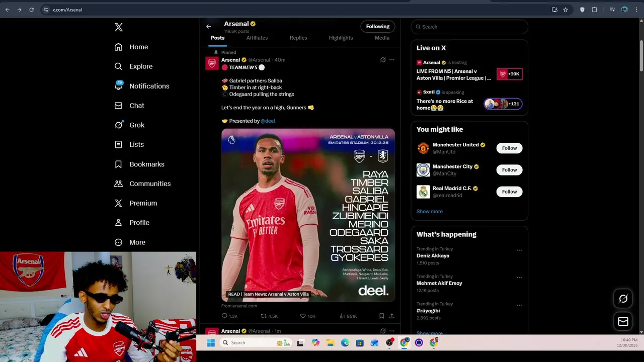Click the Grok icon on pinned post

383,60
